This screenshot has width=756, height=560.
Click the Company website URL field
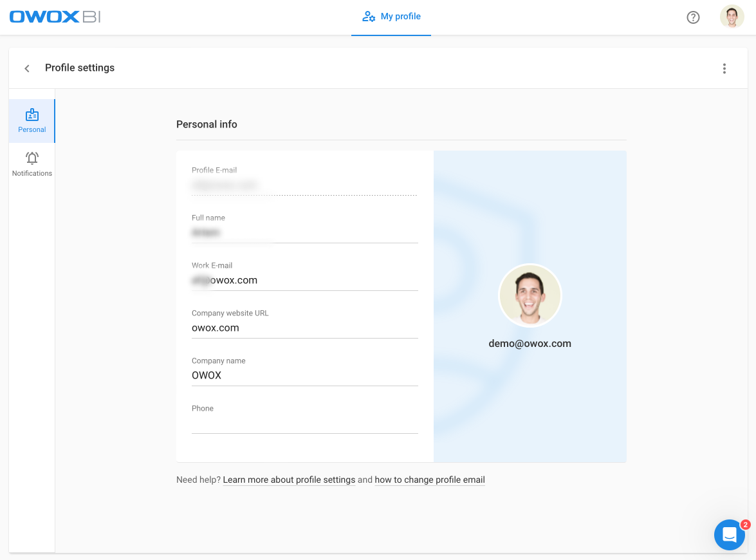coord(304,328)
